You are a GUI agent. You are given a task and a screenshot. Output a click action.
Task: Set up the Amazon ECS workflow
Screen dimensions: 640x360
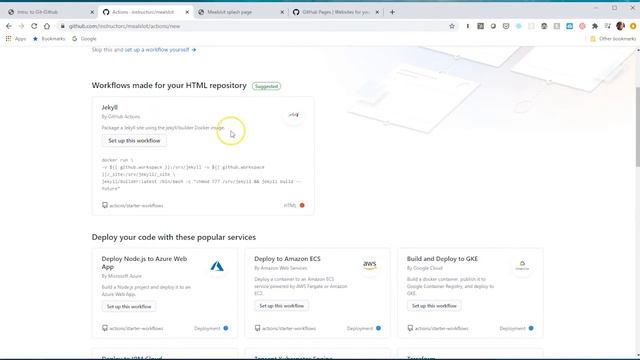pos(282,306)
